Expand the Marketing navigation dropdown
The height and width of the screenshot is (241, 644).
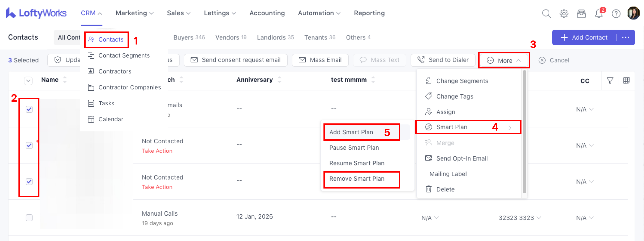(x=134, y=13)
